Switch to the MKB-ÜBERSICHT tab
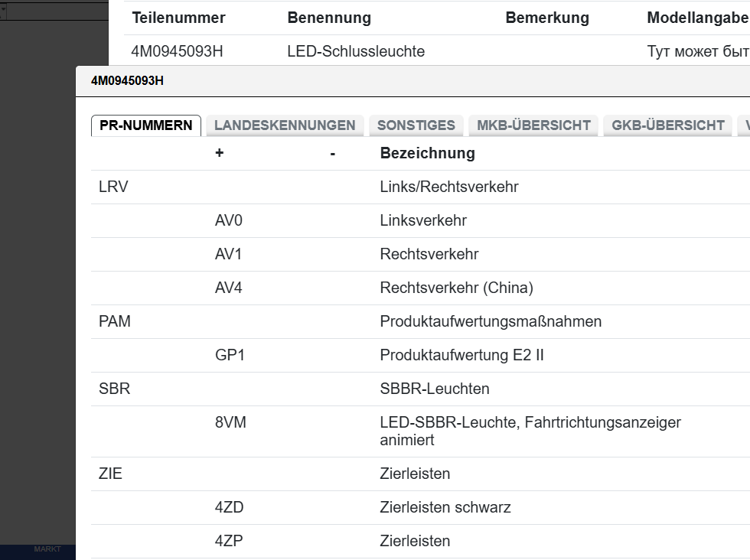Image resolution: width=750 pixels, height=560 pixels. coord(533,125)
